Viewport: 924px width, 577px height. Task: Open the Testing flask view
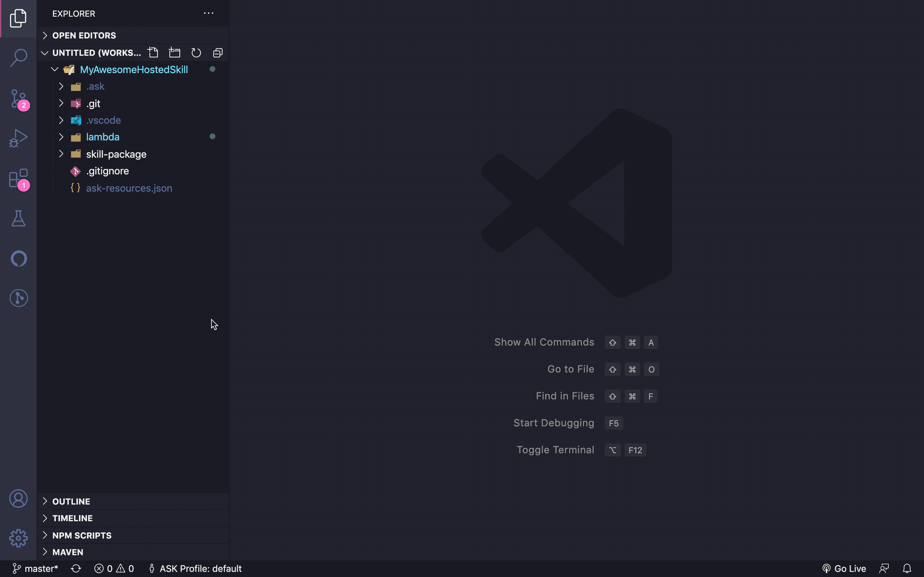pyautogui.click(x=18, y=218)
